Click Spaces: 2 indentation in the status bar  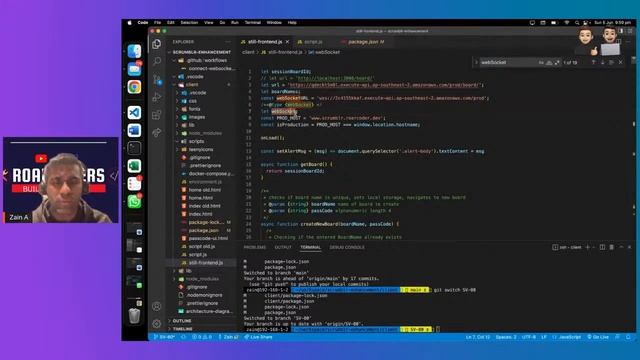click(x=506, y=337)
